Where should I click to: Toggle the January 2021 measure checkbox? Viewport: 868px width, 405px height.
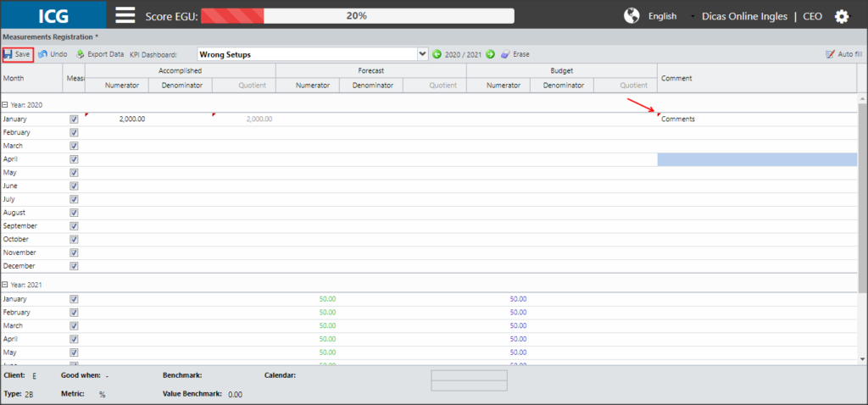point(75,299)
